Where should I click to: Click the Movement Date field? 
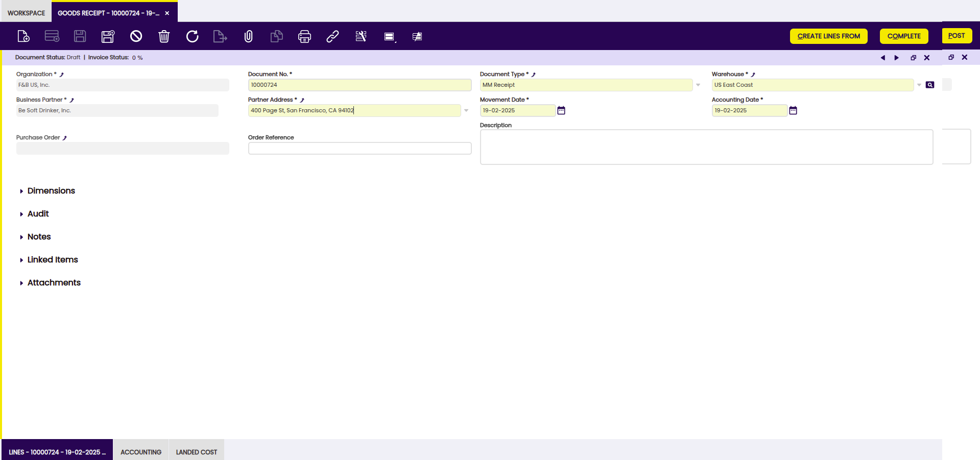tap(518, 110)
